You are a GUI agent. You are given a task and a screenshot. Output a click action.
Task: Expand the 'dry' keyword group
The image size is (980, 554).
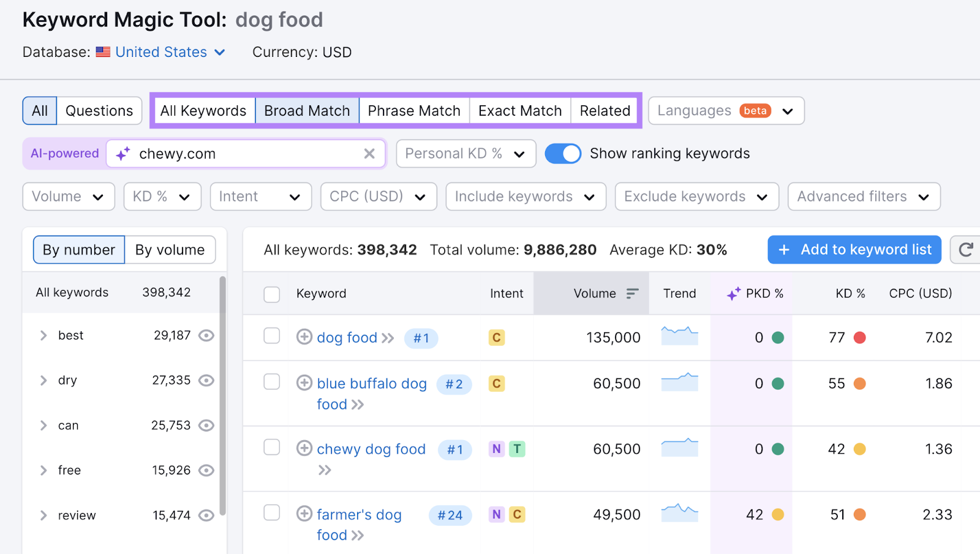click(43, 380)
